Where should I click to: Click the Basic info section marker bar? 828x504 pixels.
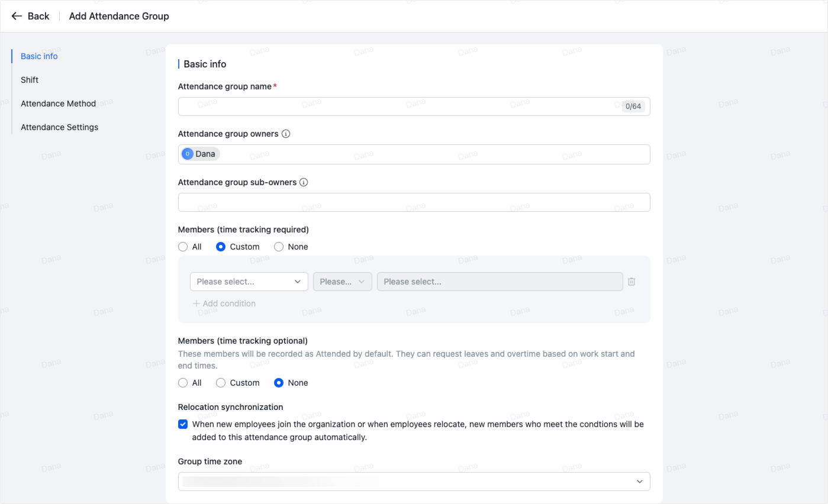pos(179,63)
